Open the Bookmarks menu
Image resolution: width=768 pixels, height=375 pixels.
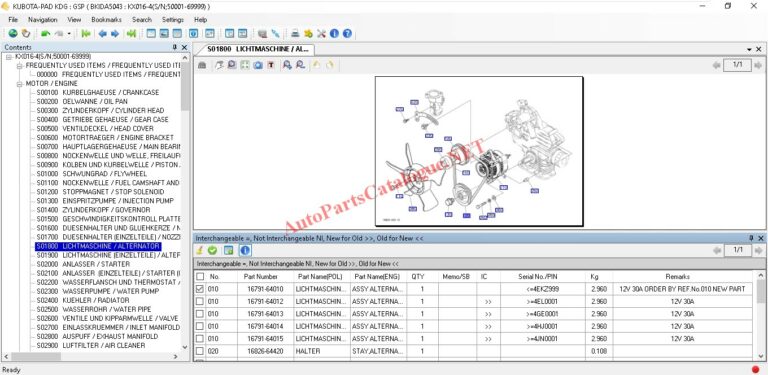[x=106, y=20]
